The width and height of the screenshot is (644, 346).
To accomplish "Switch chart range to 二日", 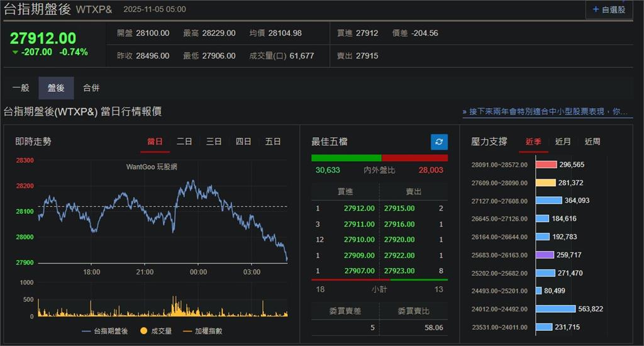I will 184,142.
